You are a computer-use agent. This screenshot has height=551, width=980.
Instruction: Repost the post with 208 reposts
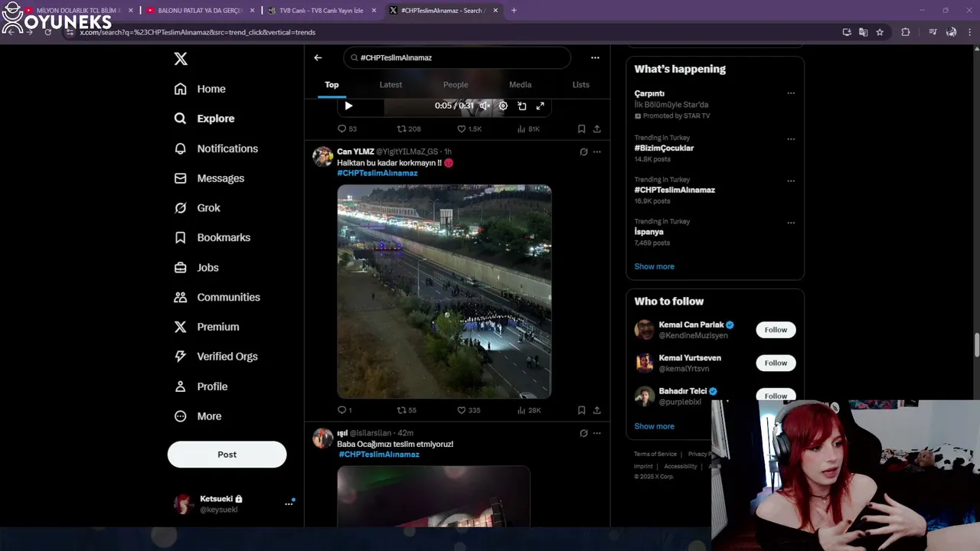point(409,129)
